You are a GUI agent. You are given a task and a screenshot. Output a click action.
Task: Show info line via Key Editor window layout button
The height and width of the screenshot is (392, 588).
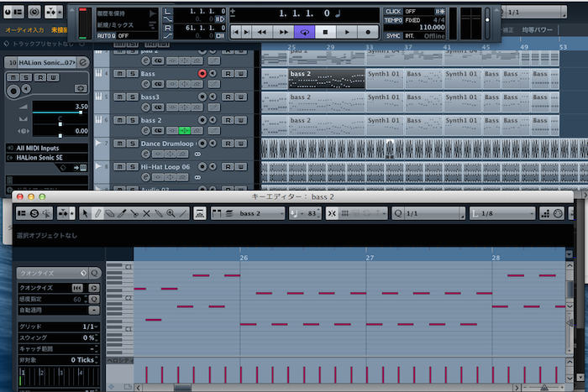[22, 213]
